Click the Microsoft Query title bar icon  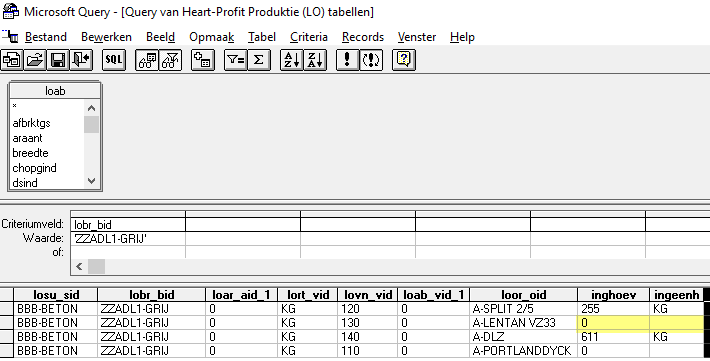click(10, 11)
